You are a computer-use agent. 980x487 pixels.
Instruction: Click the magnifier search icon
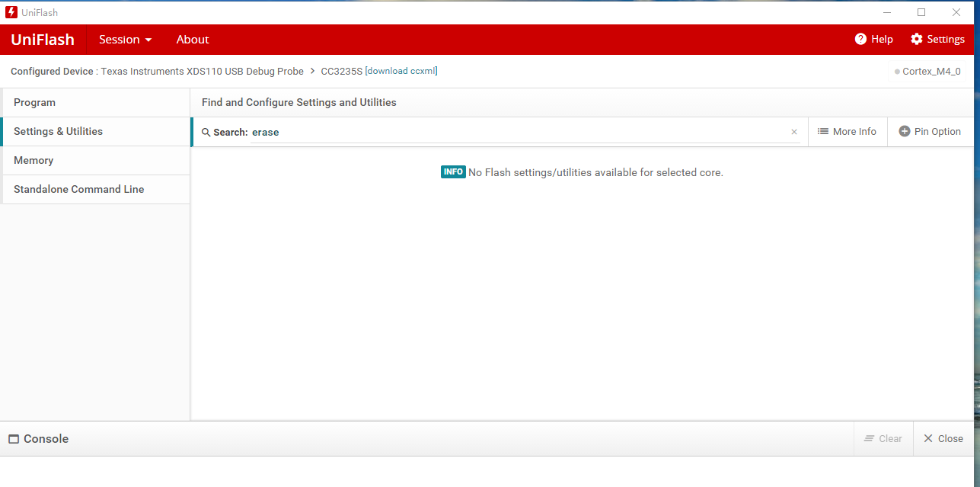point(206,133)
